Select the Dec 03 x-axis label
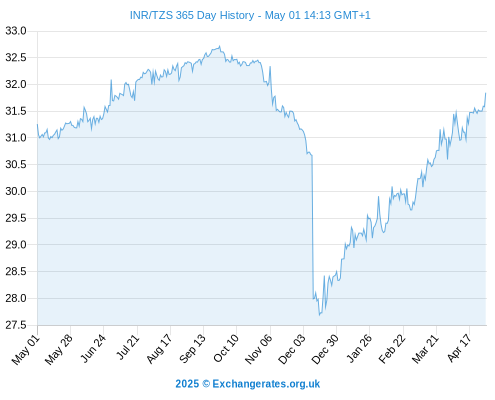The height and width of the screenshot is (400, 495). [292, 349]
